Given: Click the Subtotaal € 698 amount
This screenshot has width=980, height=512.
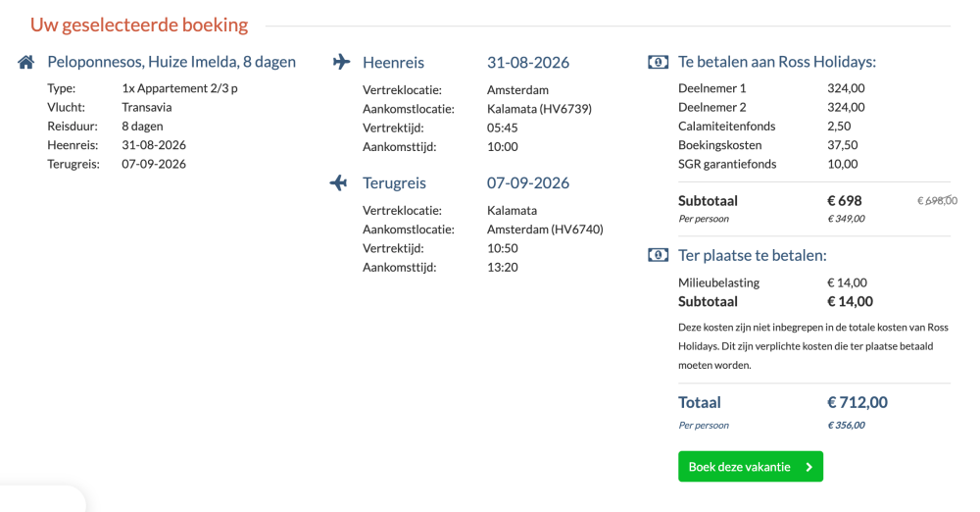Looking at the screenshot, I should click(845, 201).
